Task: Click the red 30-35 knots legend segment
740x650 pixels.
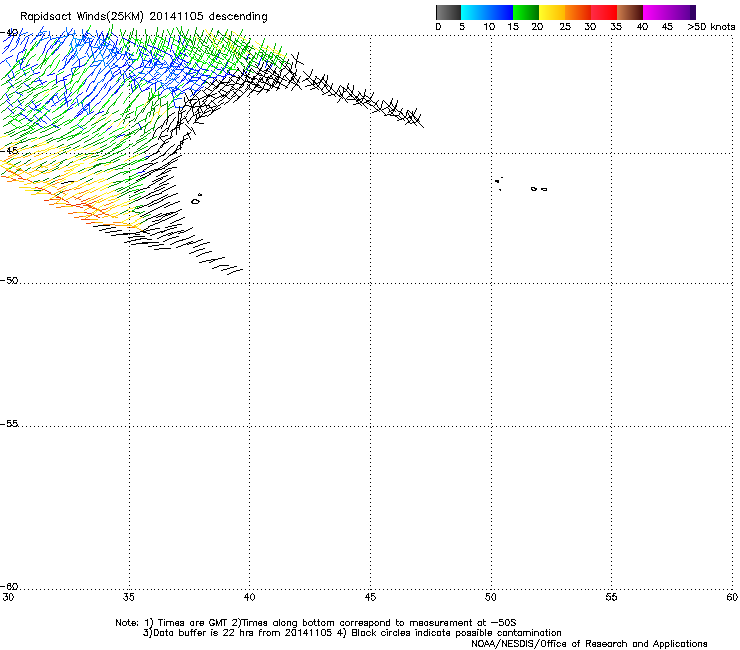Action: tap(604, 12)
